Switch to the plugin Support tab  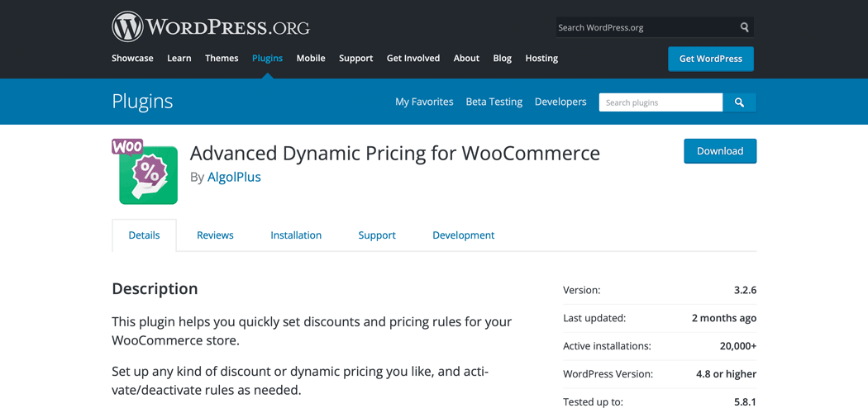pyautogui.click(x=377, y=235)
